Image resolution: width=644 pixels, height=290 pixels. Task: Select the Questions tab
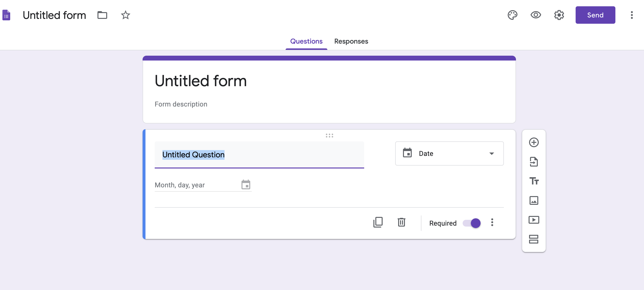(x=306, y=41)
